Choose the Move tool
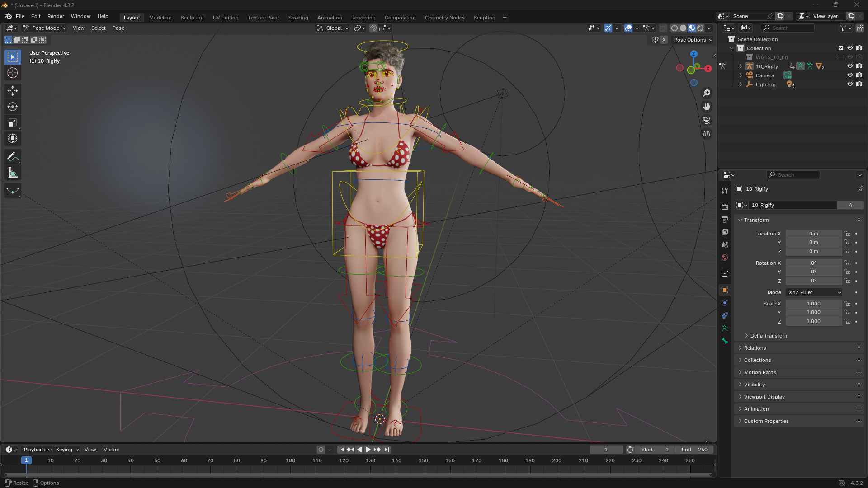This screenshot has width=868, height=488. pos(13,91)
